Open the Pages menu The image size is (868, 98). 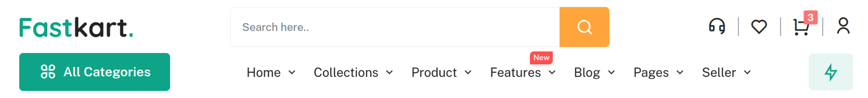tap(658, 72)
